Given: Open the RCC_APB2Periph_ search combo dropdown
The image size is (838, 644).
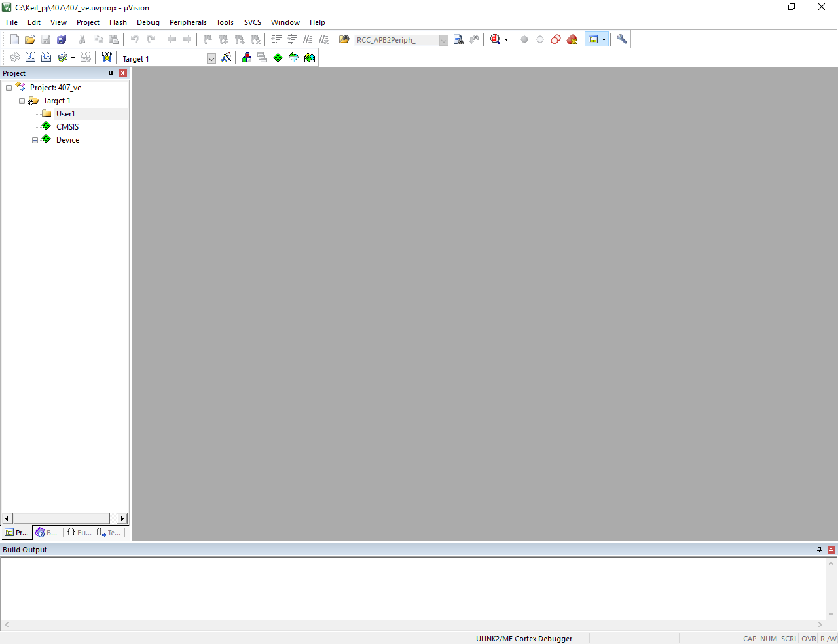Looking at the screenshot, I should tap(443, 40).
